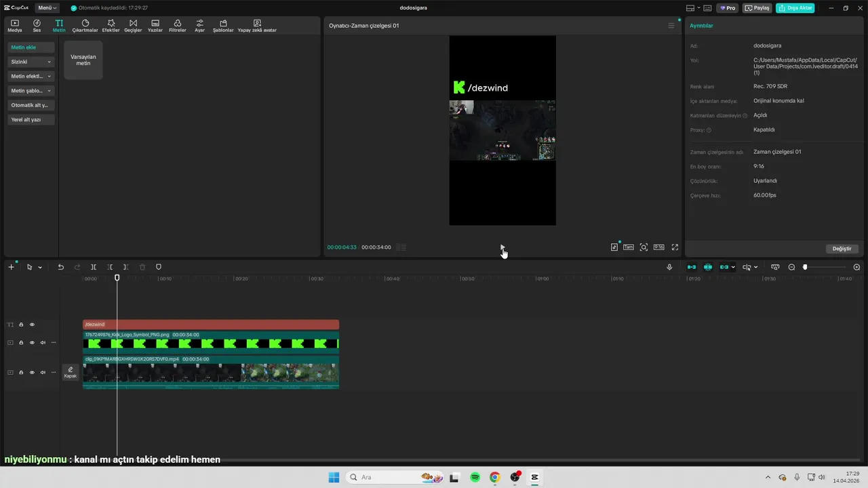
Task: Select the /dezwind text clip on timeline
Action: [x=211, y=325]
